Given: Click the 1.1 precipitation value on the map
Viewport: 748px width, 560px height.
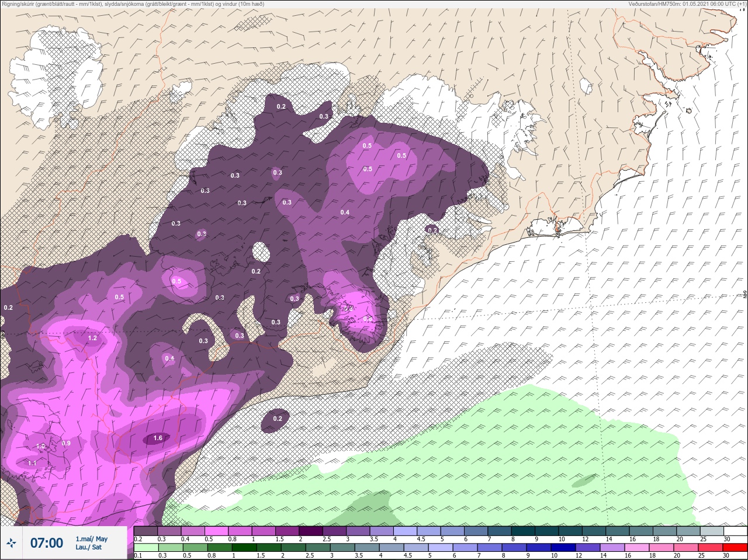Looking at the screenshot, I should tap(33, 463).
